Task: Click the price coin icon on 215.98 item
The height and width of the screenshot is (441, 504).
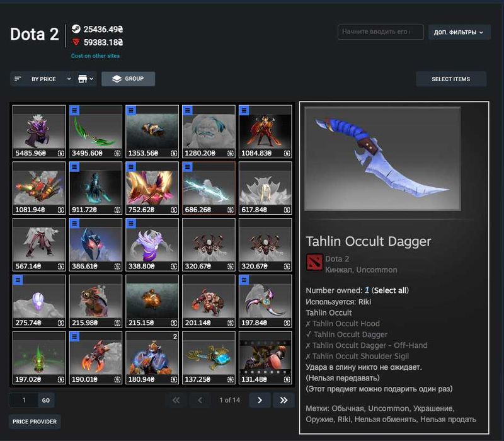Action: click(117, 323)
